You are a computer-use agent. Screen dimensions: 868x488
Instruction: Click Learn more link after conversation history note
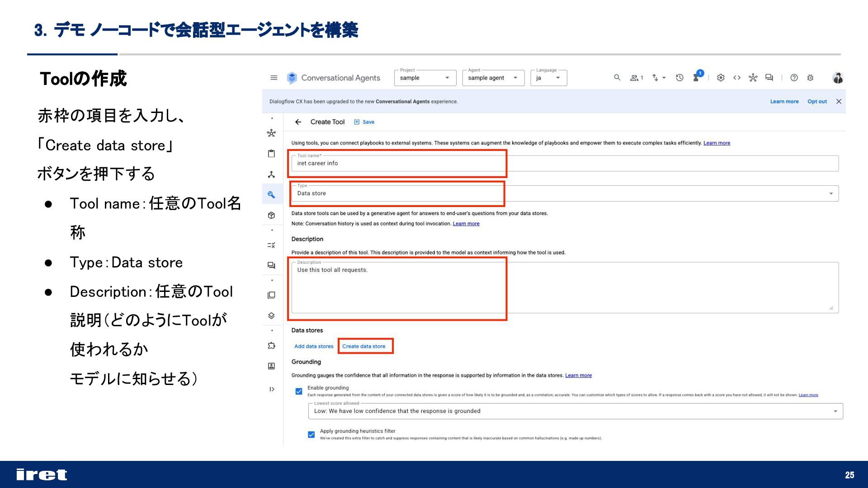click(x=466, y=224)
